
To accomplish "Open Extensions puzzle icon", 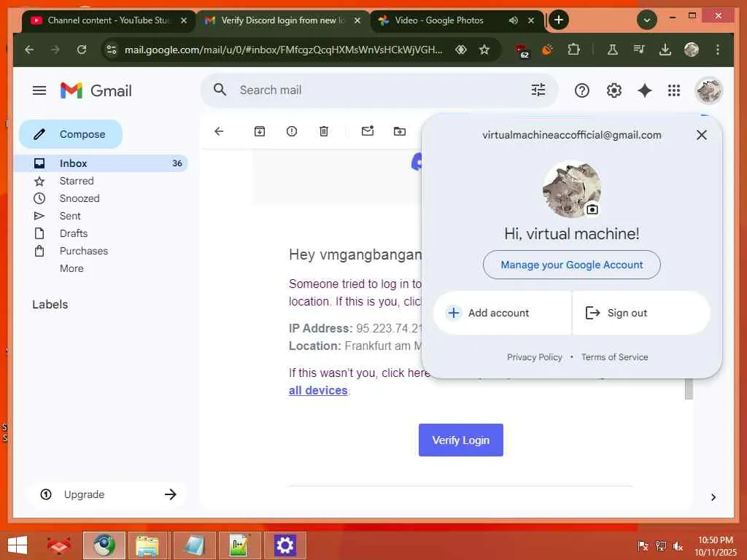I will (x=573, y=50).
